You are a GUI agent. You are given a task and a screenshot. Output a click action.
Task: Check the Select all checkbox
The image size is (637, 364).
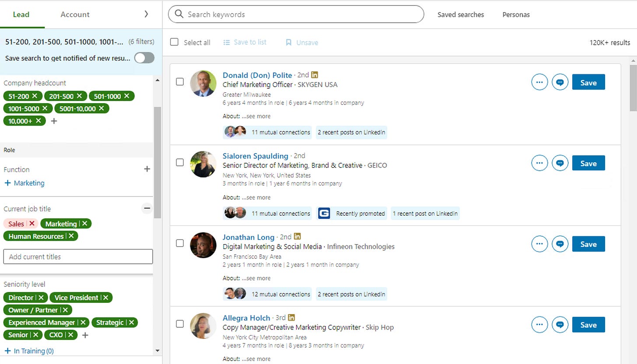pos(174,42)
